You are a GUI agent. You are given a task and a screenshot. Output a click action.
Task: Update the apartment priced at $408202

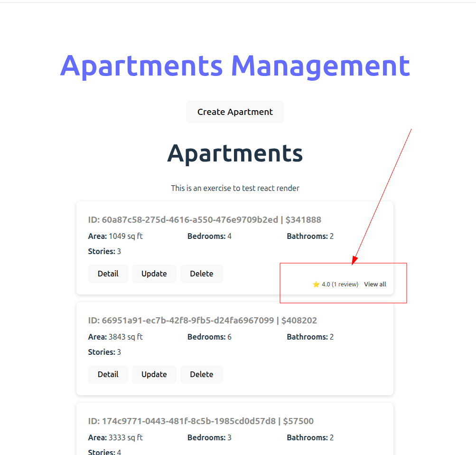pyautogui.click(x=154, y=374)
